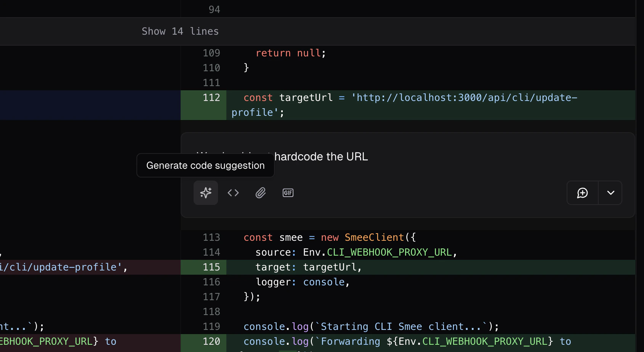Click the attachment clip in the comment box
This screenshot has height=352, width=644.
point(260,193)
